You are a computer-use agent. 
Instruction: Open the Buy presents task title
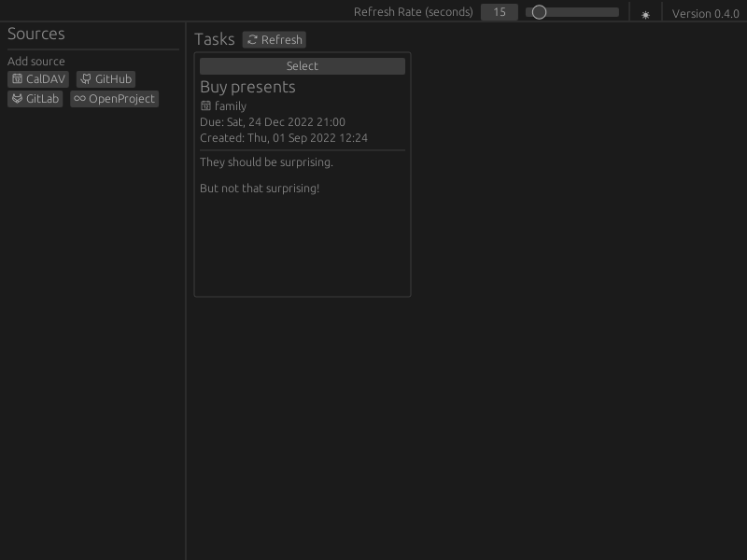[247, 87]
